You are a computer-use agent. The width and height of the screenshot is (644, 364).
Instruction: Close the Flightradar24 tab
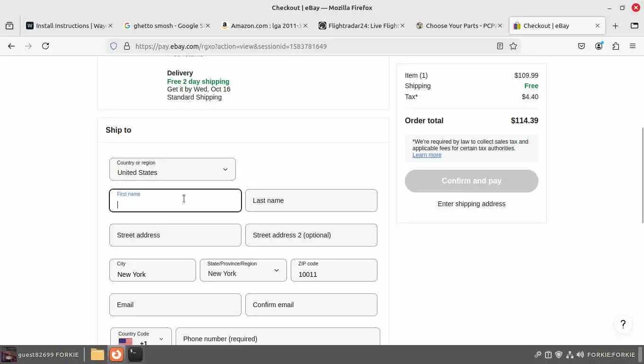pyautogui.click(x=402, y=26)
